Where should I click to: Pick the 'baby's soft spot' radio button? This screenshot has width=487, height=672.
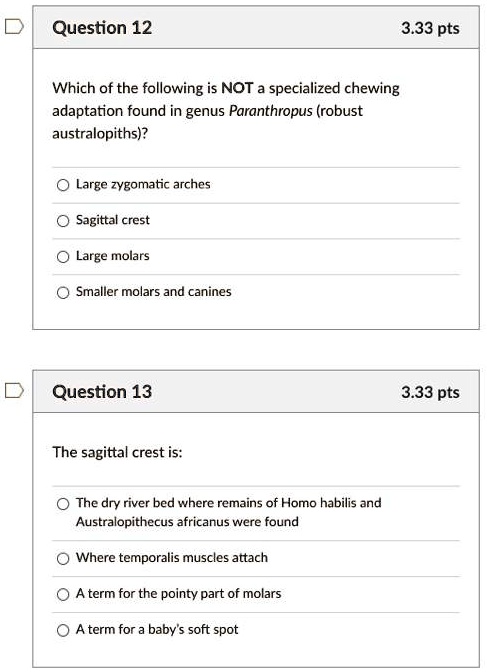tap(63, 630)
